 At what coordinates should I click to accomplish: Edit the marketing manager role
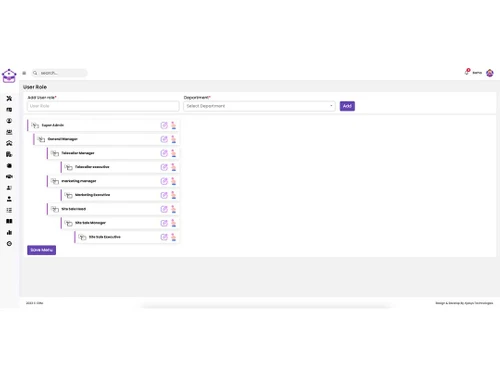click(164, 181)
